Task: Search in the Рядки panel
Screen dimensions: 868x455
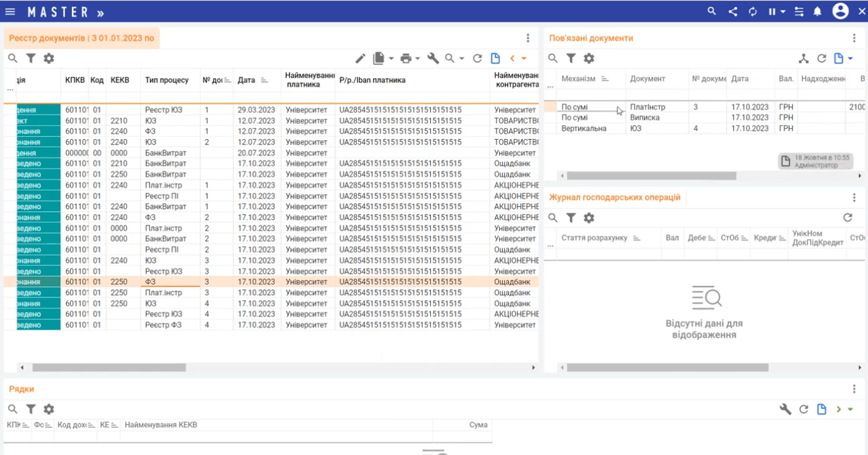Action: 13,409
